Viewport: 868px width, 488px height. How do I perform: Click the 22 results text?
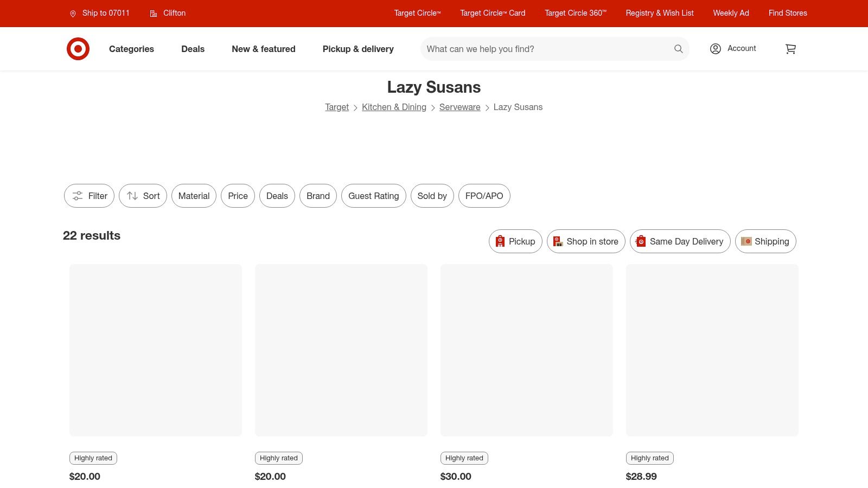92,235
